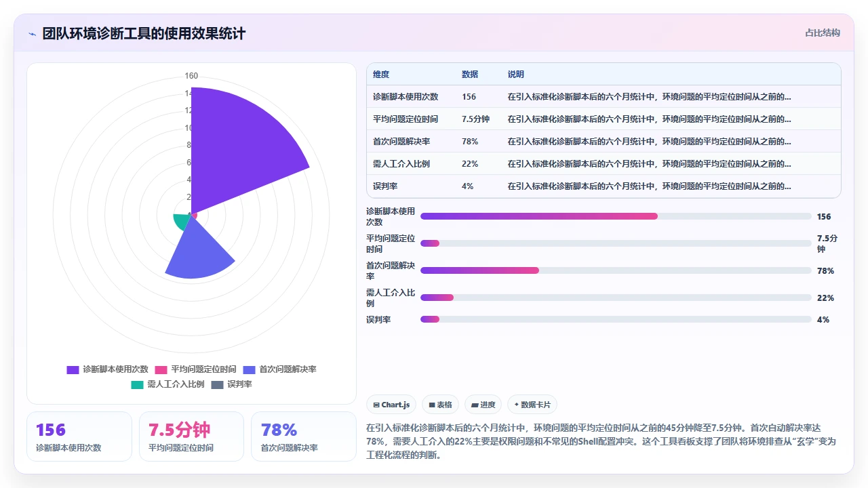Click the header icon beside the dashboard title
The image size is (868, 488).
[32, 33]
